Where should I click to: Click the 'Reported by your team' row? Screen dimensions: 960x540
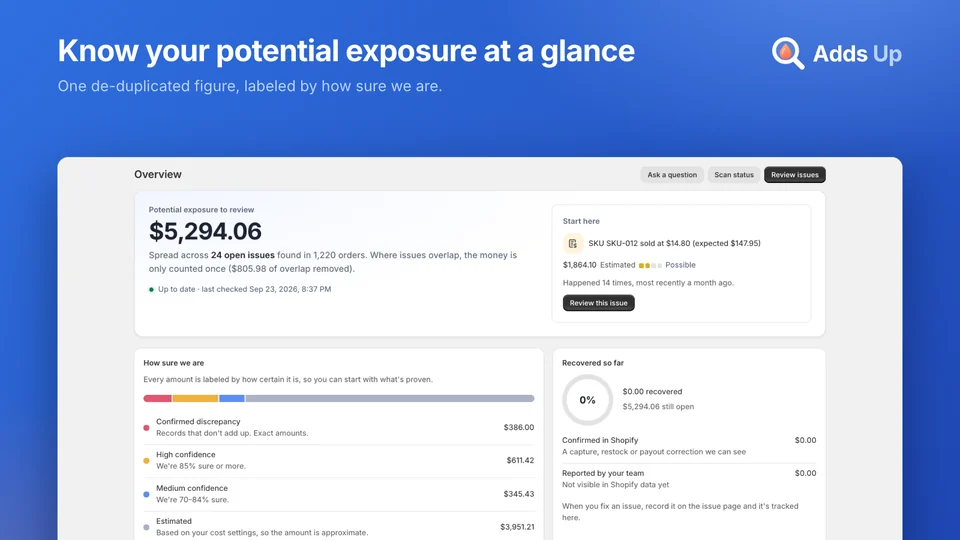[x=689, y=479]
